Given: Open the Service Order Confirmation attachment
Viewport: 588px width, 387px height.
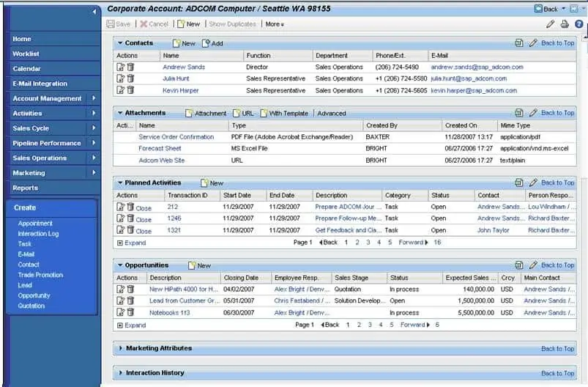Looking at the screenshot, I should pos(176,137).
